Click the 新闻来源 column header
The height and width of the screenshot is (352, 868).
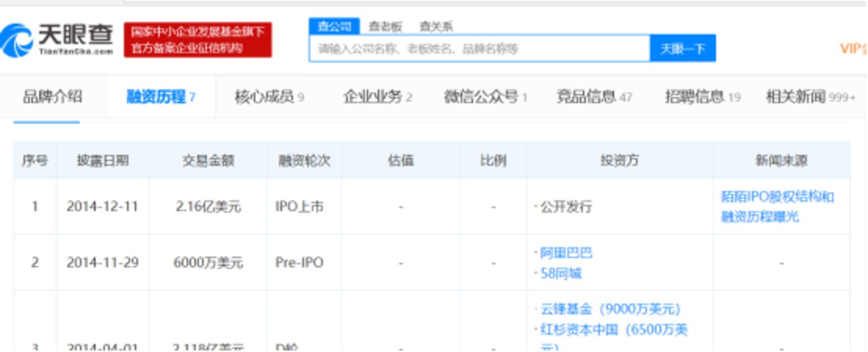point(781,161)
